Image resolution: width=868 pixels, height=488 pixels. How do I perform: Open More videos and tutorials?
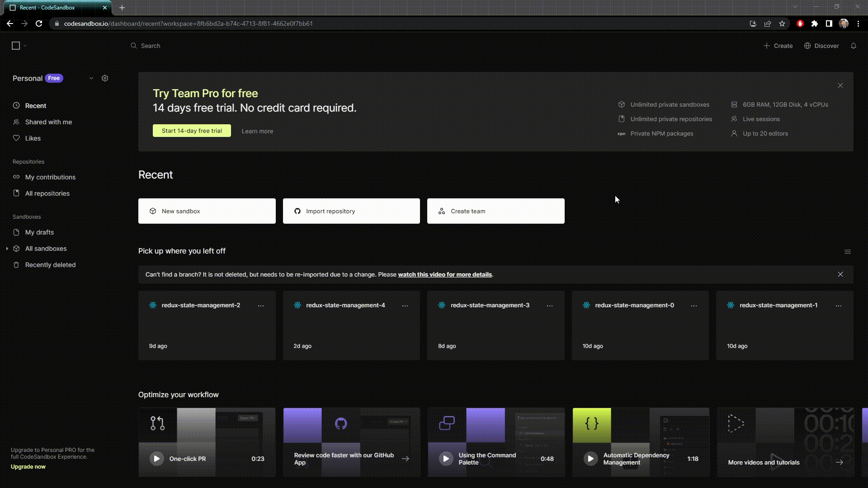pyautogui.click(x=785, y=442)
